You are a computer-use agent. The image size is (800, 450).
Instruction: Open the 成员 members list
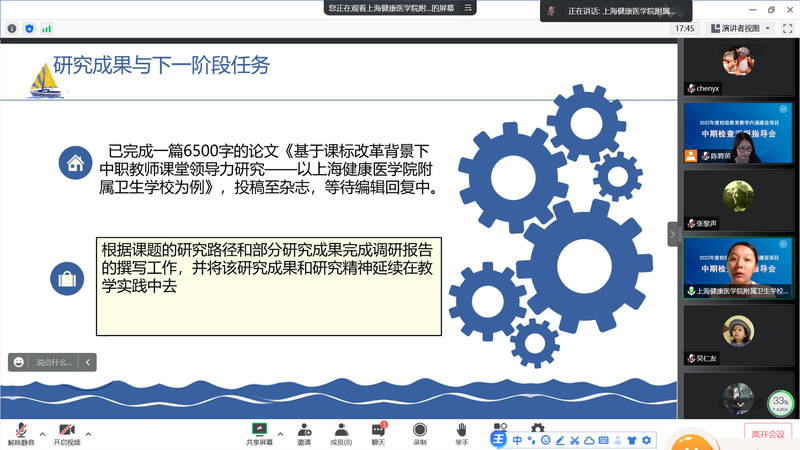(340, 433)
